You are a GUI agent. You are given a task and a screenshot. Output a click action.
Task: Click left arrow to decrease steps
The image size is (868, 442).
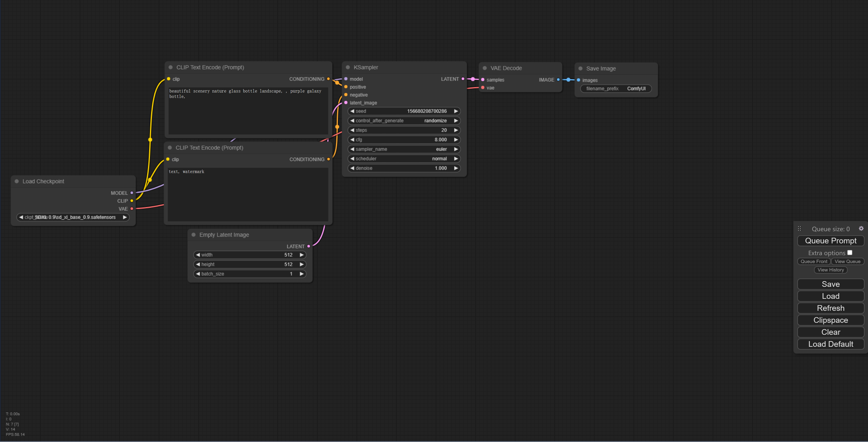[352, 130]
